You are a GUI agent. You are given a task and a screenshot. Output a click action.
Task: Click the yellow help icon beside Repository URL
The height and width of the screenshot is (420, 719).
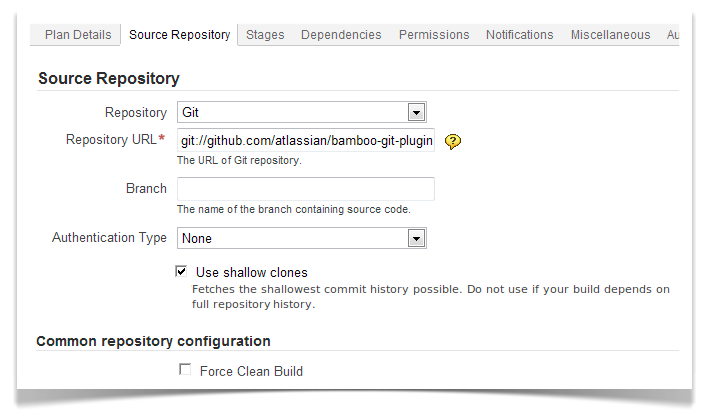(453, 141)
